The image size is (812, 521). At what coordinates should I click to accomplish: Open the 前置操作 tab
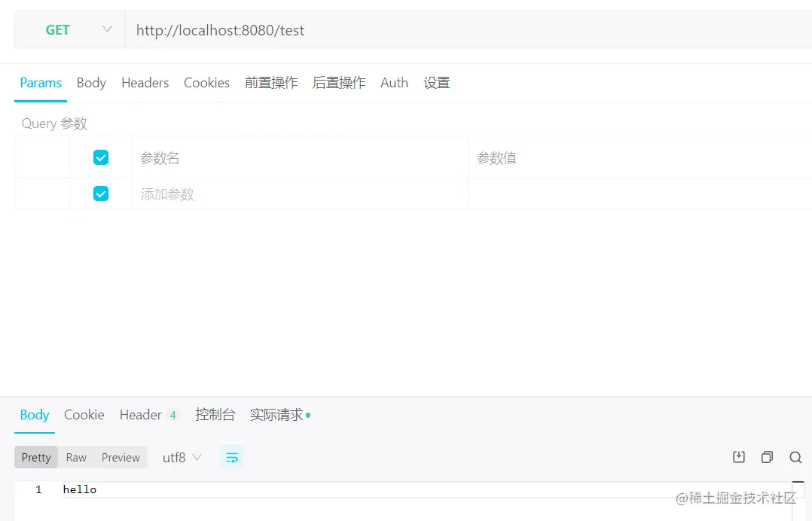pyautogui.click(x=271, y=83)
